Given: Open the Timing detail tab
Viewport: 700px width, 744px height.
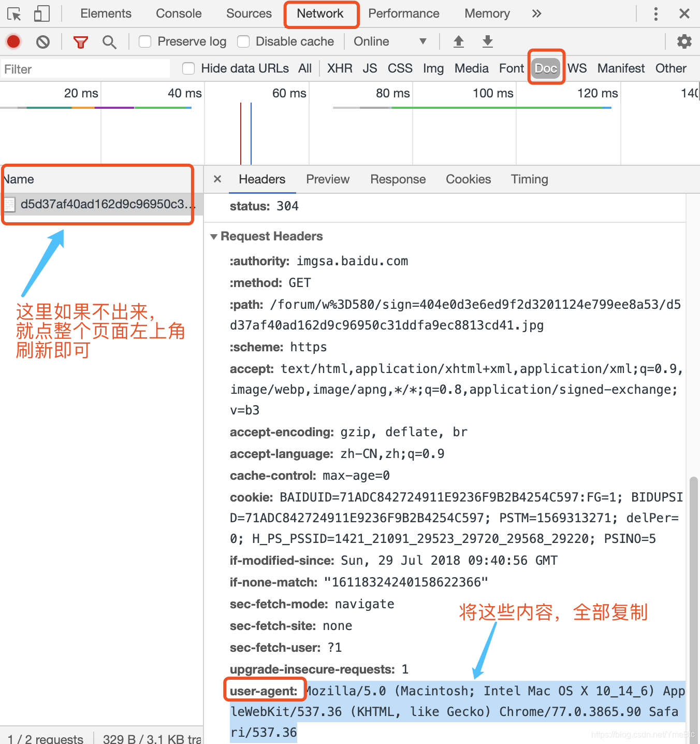Looking at the screenshot, I should pos(530,179).
